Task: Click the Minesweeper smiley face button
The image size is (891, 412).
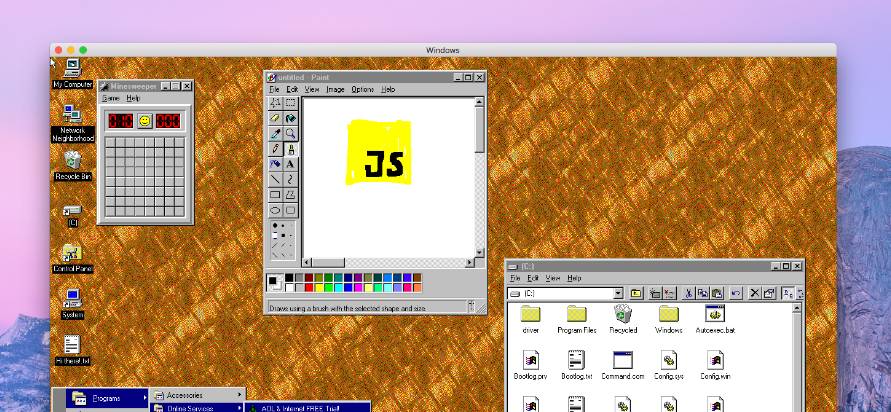Action: click(145, 120)
